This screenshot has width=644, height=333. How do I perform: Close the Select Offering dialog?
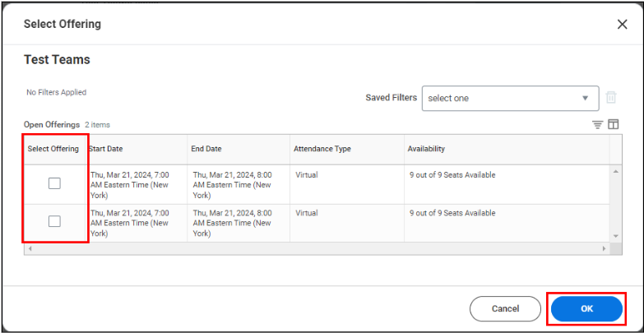[622, 25]
